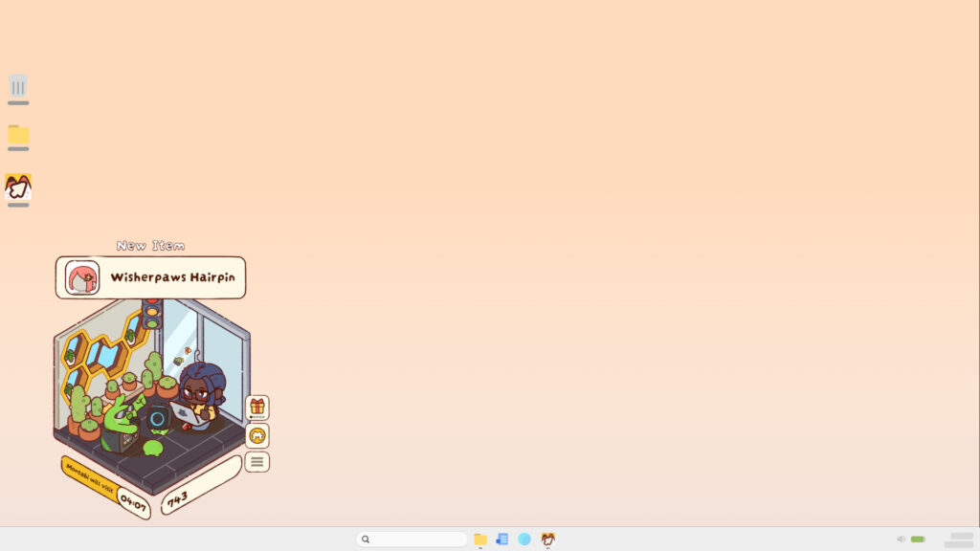Open the volume speaker tray icon
The image size is (980, 551).
tap(901, 540)
